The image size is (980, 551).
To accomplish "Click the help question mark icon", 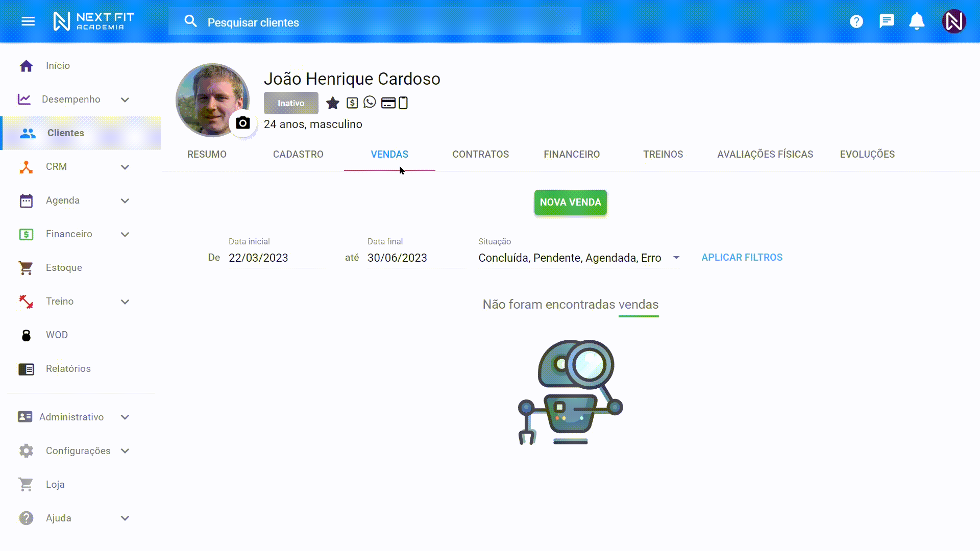I will pyautogui.click(x=856, y=21).
